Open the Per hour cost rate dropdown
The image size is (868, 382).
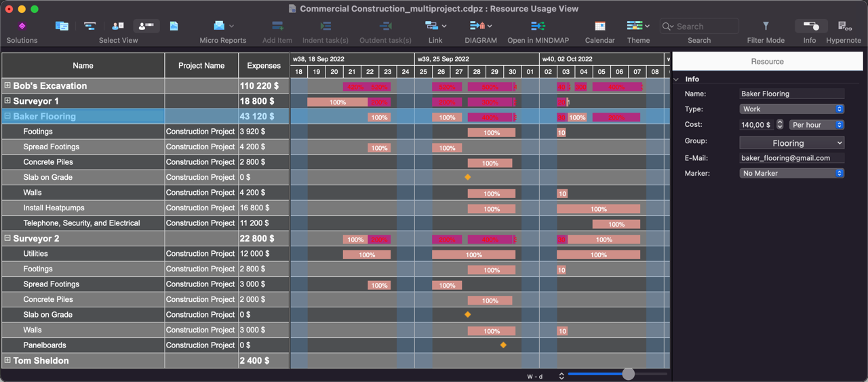[x=816, y=125]
